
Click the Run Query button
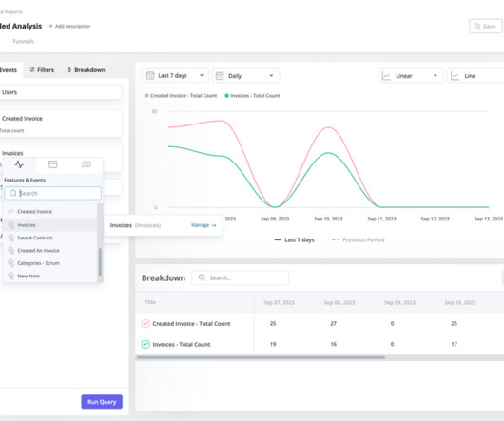pos(102,402)
